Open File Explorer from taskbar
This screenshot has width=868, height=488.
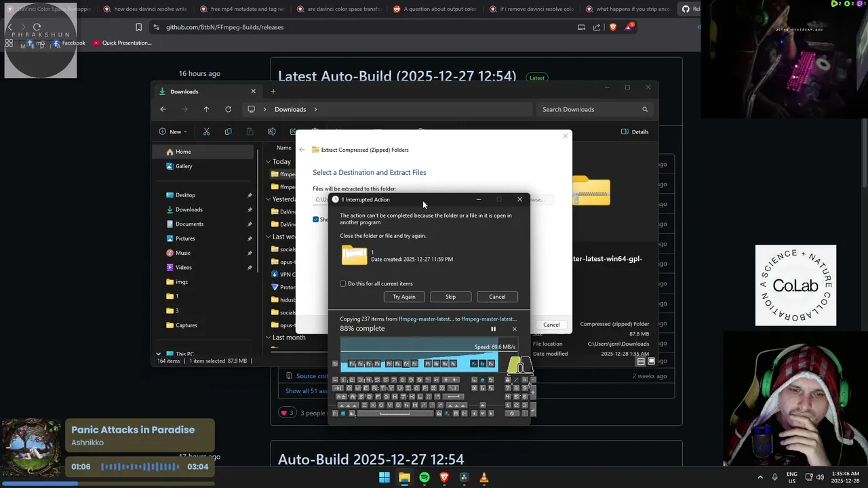(404, 477)
